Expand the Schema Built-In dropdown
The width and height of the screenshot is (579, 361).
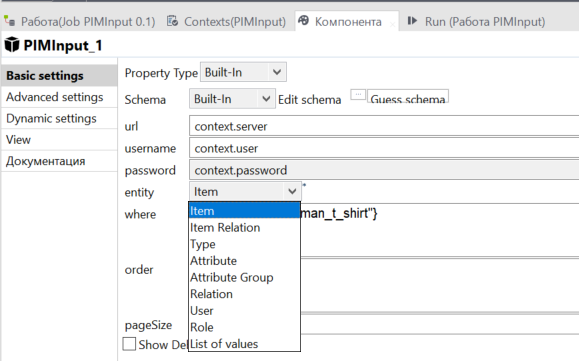click(x=232, y=99)
